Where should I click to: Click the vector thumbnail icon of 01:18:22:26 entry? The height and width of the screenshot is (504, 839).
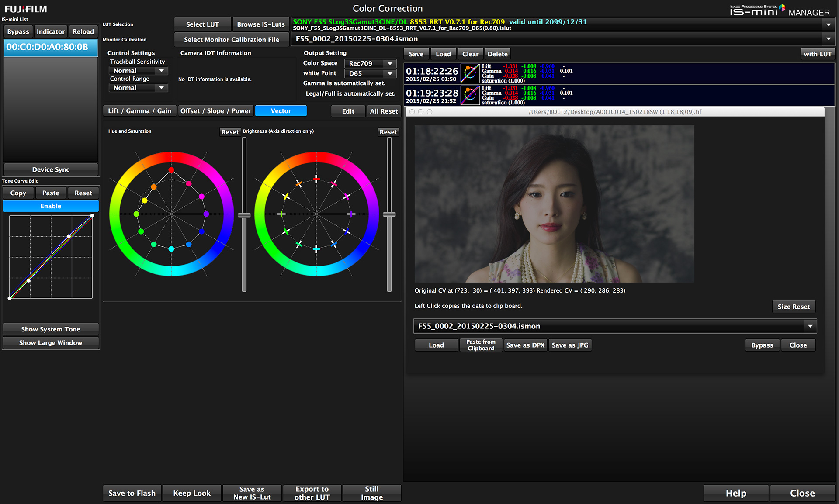(470, 73)
